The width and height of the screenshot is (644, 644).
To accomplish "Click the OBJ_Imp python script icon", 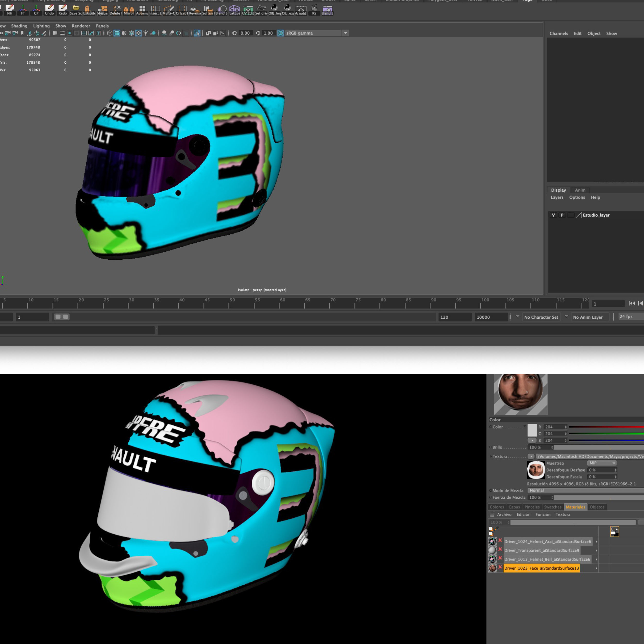I will (x=275, y=10).
